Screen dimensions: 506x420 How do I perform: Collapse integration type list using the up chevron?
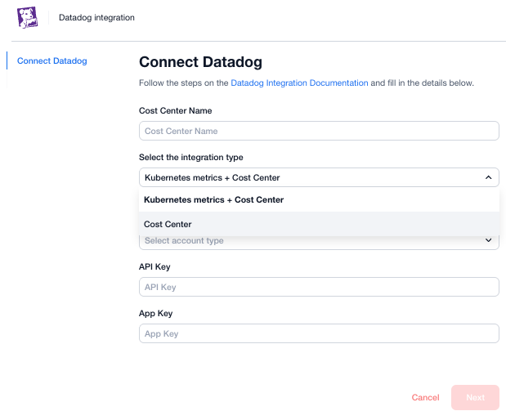pos(488,177)
